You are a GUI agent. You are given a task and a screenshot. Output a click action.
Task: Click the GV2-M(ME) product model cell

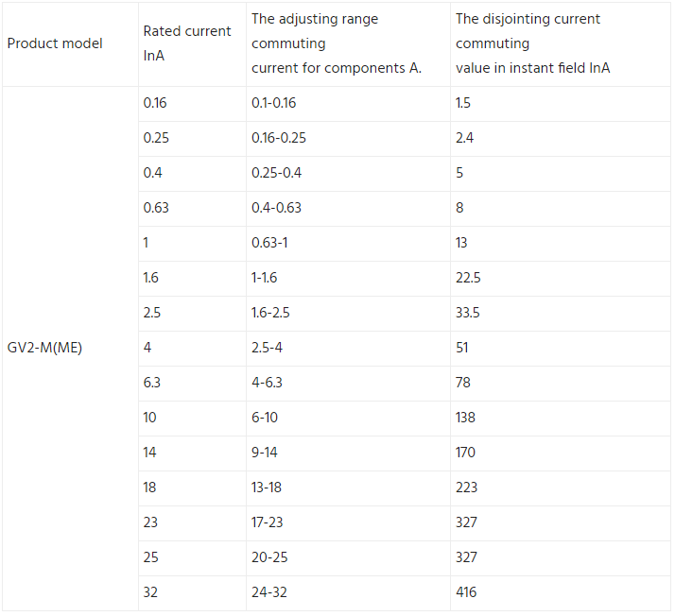[x=70, y=348]
